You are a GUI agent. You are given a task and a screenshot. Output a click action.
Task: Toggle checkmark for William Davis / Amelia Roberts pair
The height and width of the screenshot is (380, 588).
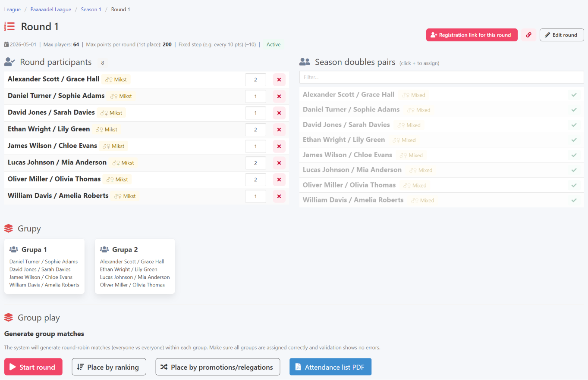click(x=574, y=200)
